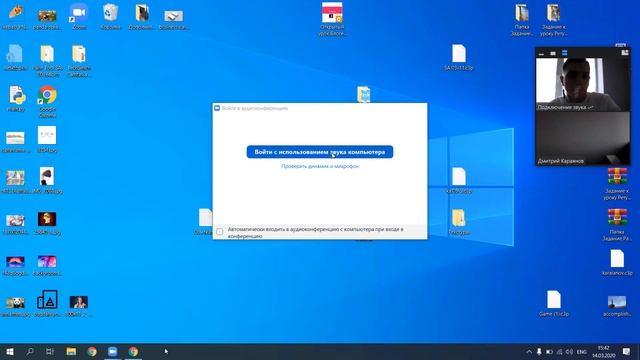This screenshot has width=640, height=360.
Task: Switch ENG input language indicator
Action: [x=582, y=351]
